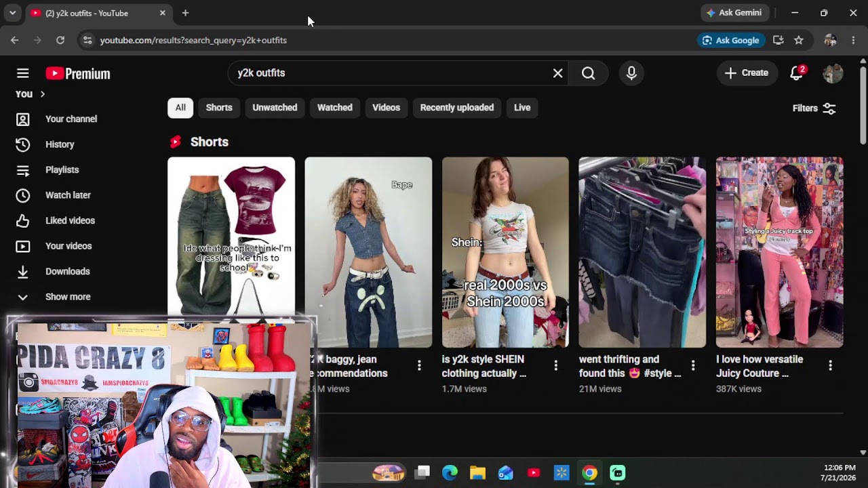Open the Streamlabs icon on the taskbar

click(x=617, y=472)
